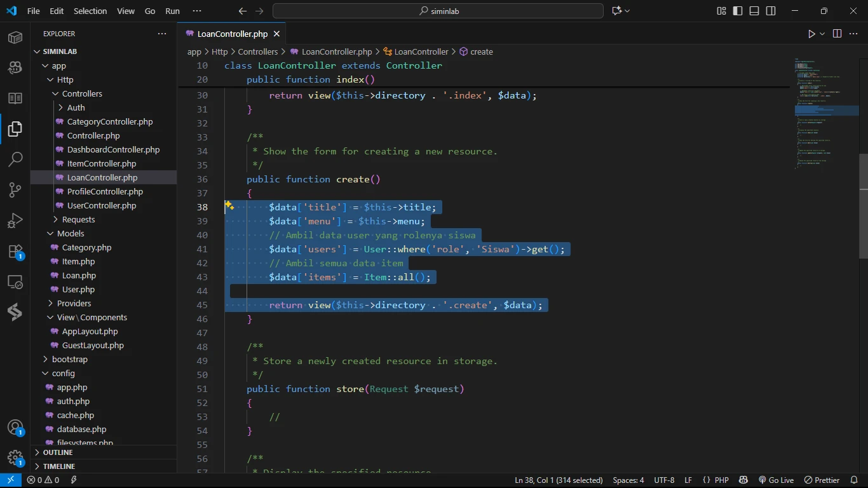
Task: Split the editor to the right
Action: [x=837, y=34]
